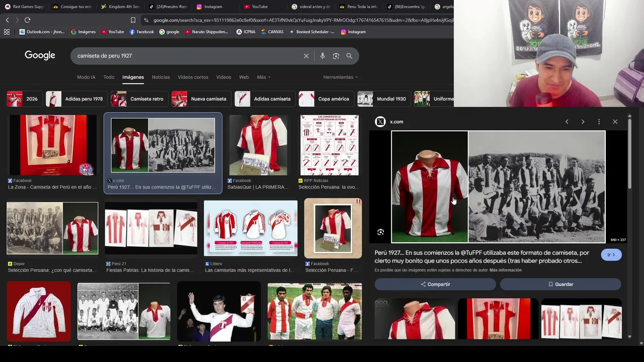Open the Depor Selección Peruana thumbnail

point(52,228)
